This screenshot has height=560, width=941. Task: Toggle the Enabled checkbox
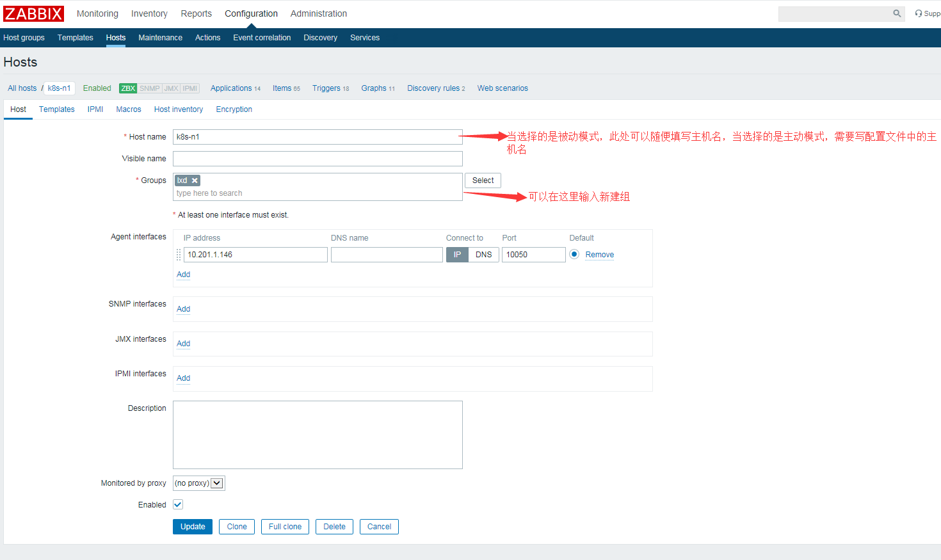coord(178,504)
